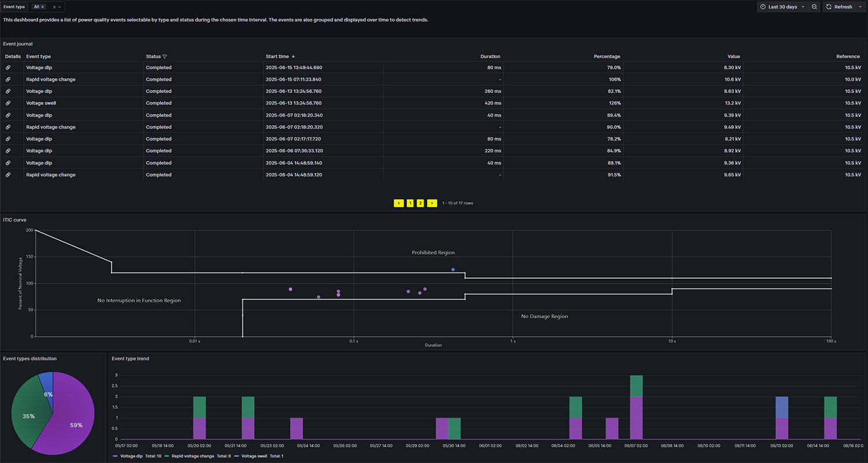Image resolution: width=868 pixels, height=463 pixels.
Task: Open details link for 2025-06-15 13:49:44.660 voltage dip
Action: [8, 68]
